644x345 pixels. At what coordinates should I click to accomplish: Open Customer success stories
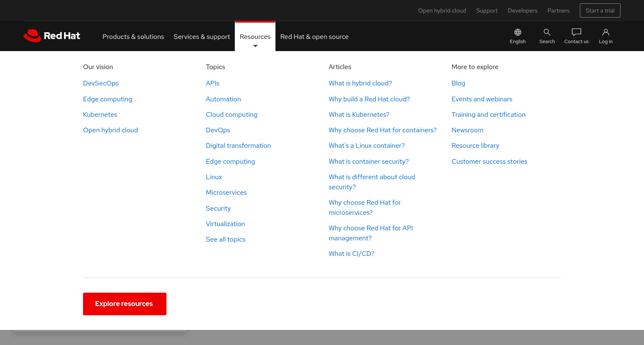[x=489, y=162]
